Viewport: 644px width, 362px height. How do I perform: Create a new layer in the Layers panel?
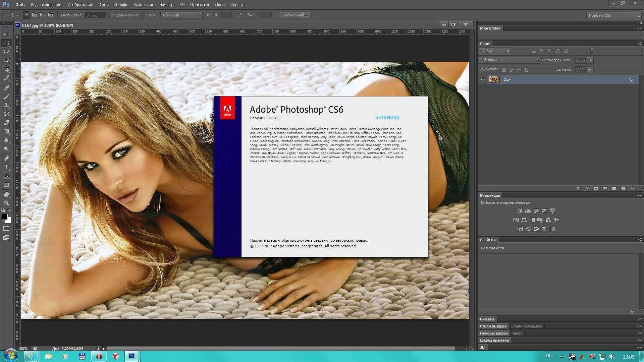click(x=623, y=188)
